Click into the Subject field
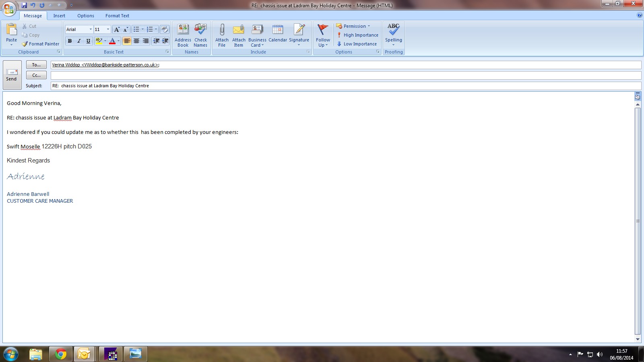Viewport: 644px width, 362px height. tap(346, 86)
